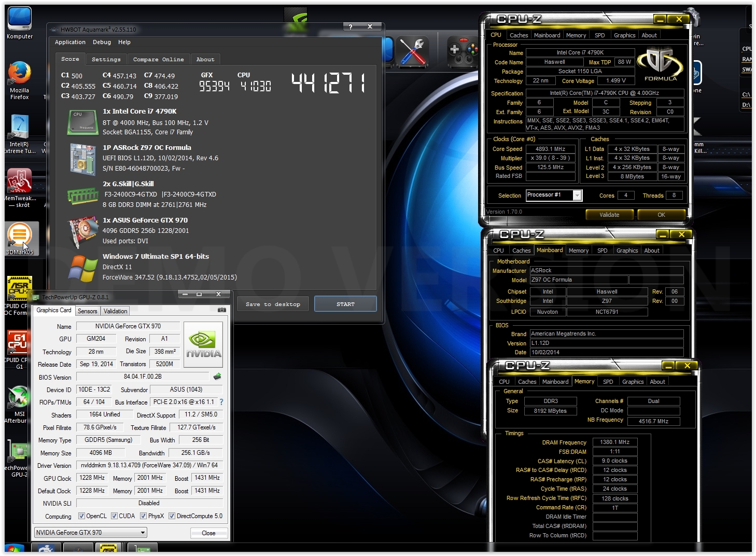Open the Application menu in Aquamark
This screenshot has height=556, width=756.
[x=70, y=43]
